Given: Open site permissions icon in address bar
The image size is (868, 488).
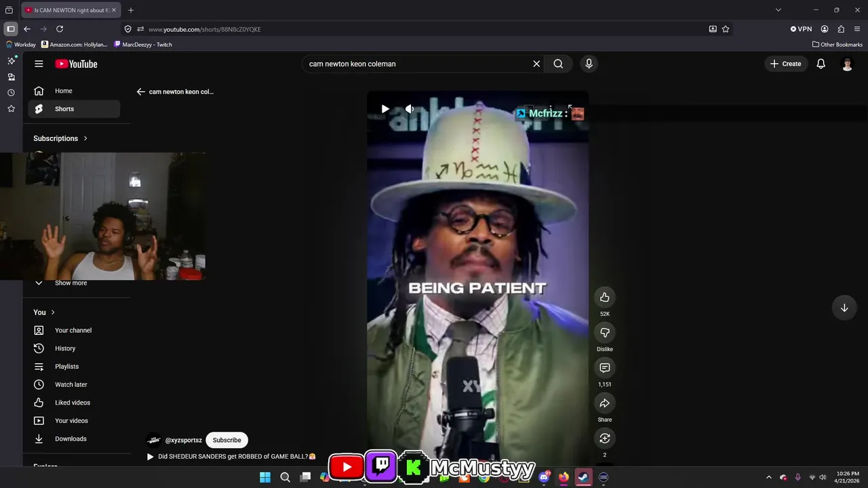Looking at the screenshot, I should 140,29.
